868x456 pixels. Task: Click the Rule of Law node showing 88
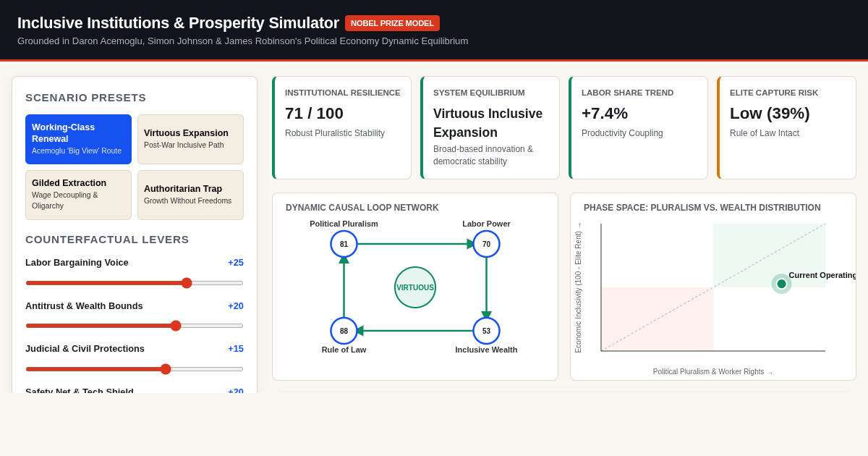[x=344, y=331]
